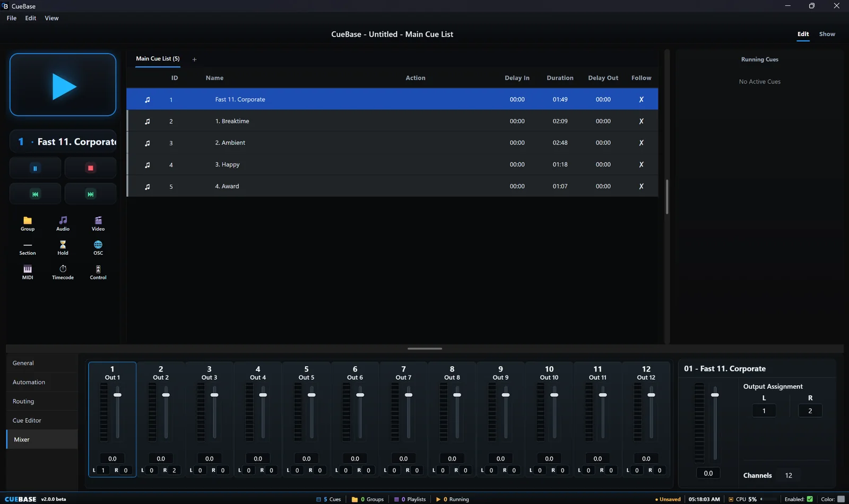This screenshot has height=504, width=849.
Task: Open the Color swatch in status bar
Action: coord(841,499)
